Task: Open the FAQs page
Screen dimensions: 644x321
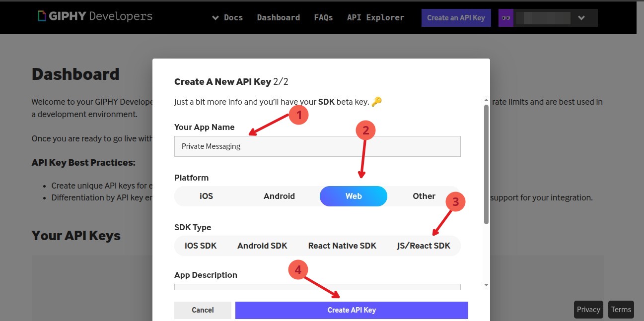Action: click(x=323, y=18)
